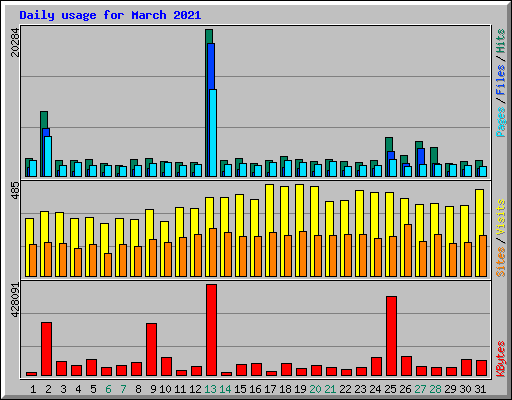
Task: Select day 19 on the date axis
Action: [300, 389]
